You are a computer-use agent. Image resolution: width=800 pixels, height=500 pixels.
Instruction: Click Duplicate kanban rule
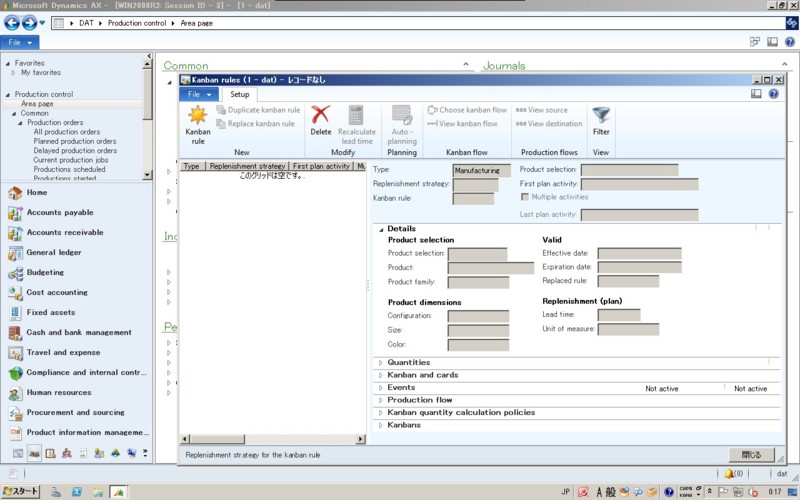tap(258, 110)
